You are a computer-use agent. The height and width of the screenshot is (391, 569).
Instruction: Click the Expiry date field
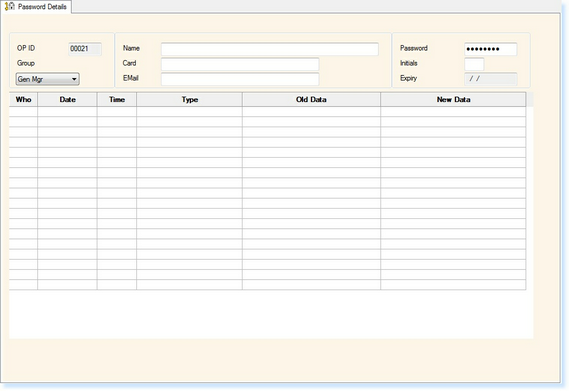(491, 79)
